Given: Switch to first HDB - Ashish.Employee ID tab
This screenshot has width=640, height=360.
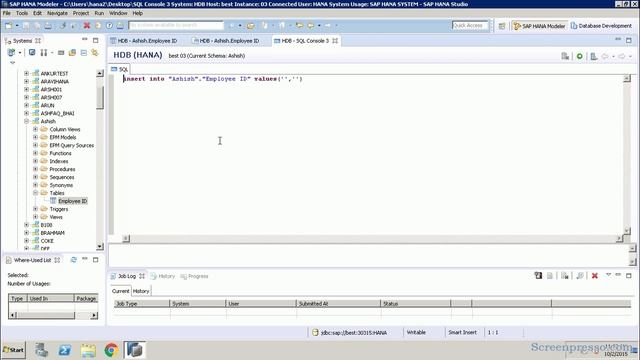Looking at the screenshot, I should pyautogui.click(x=144, y=41).
